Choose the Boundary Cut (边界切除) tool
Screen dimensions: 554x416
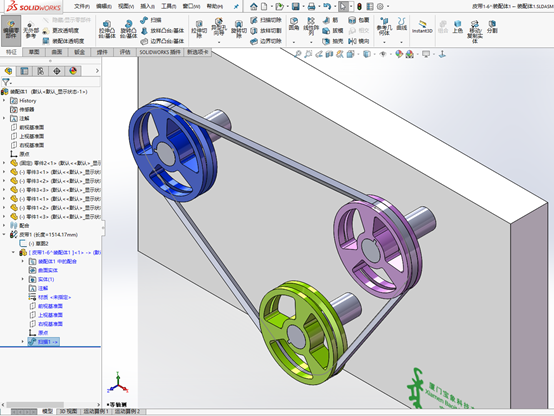[x=266, y=41]
